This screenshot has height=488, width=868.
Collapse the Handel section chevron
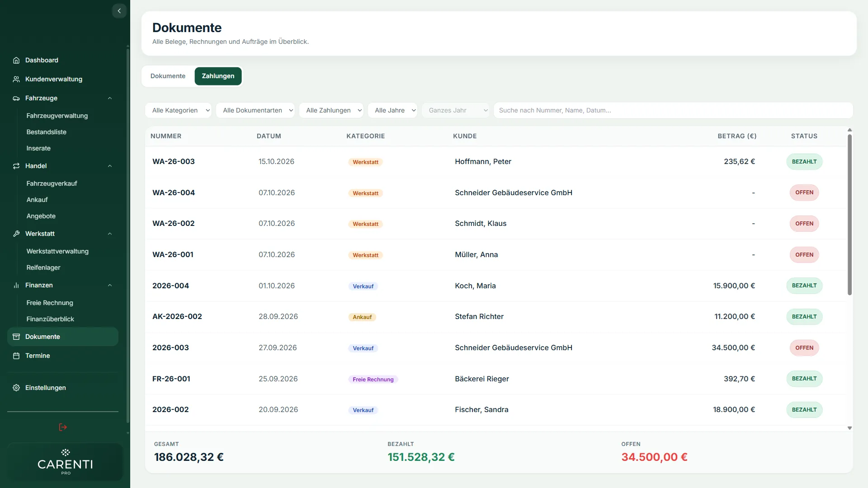[110, 166]
